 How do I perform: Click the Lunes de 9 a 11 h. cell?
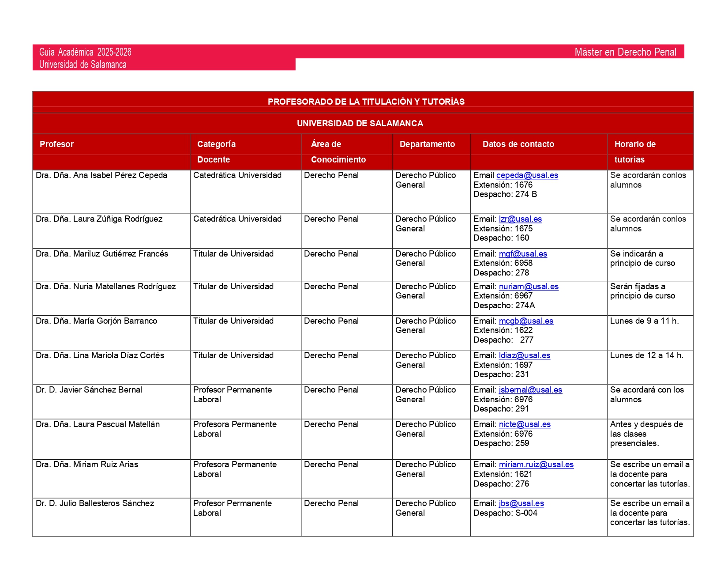(644, 321)
